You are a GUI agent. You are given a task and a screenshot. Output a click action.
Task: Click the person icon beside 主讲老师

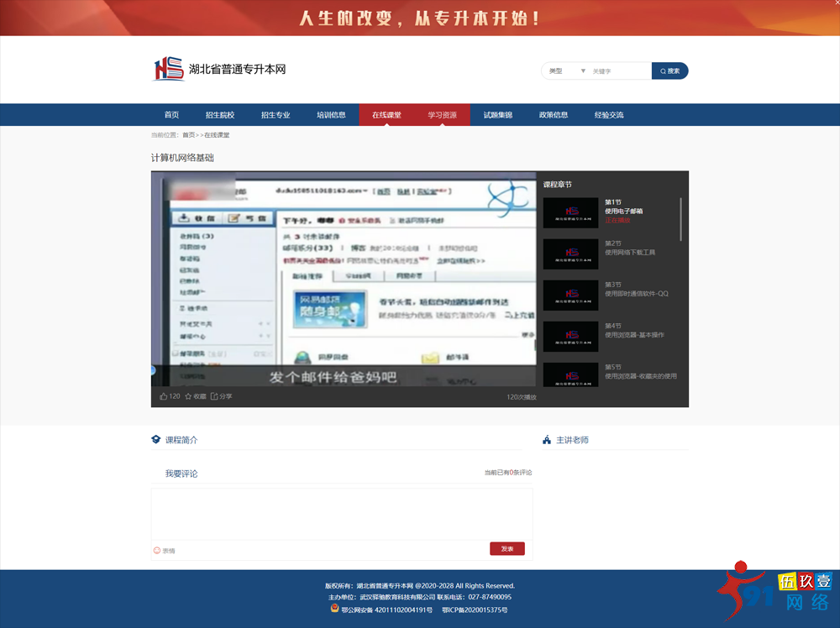click(x=546, y=438)
